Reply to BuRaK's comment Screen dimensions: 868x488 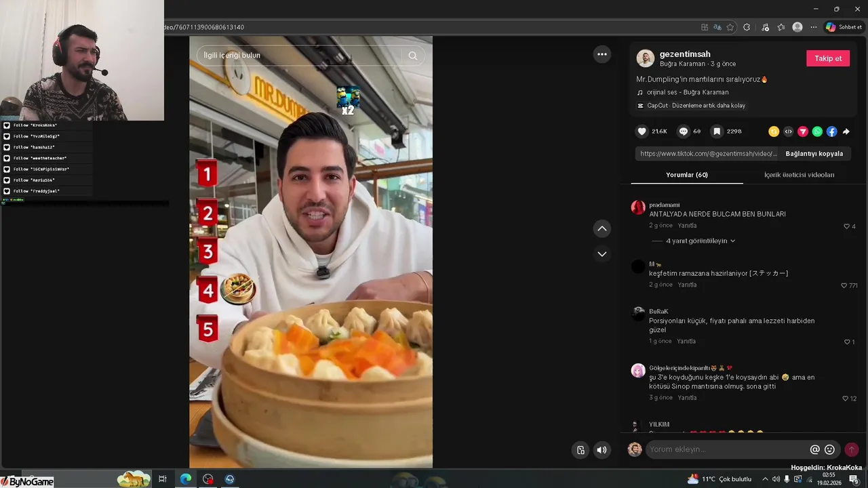[686, 342]
